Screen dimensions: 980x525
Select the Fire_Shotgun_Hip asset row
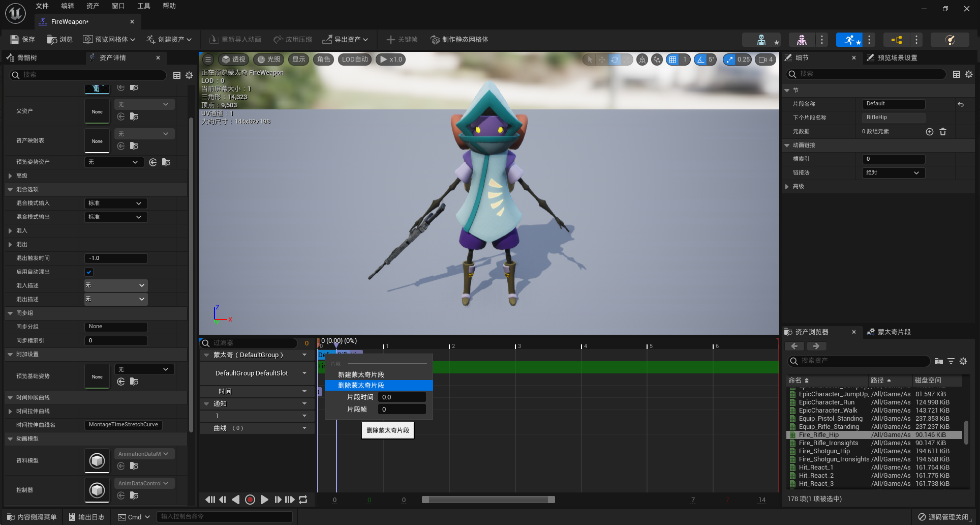click(x=874, y=451)
